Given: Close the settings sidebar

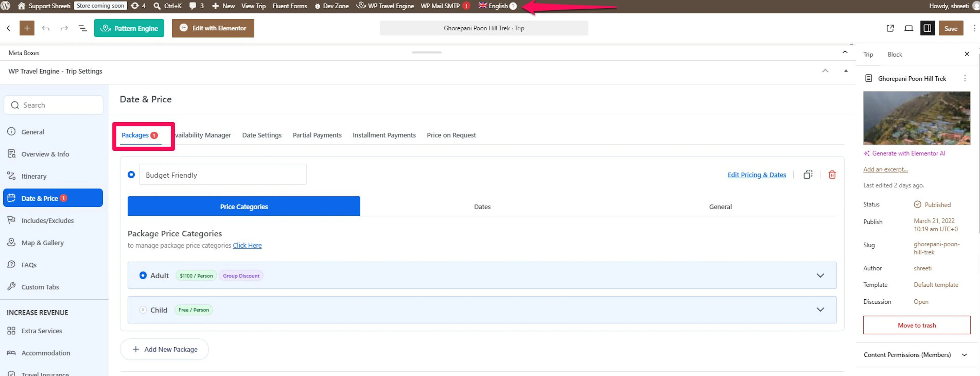Looking at the screenshot, I should (x=967, y=54).
